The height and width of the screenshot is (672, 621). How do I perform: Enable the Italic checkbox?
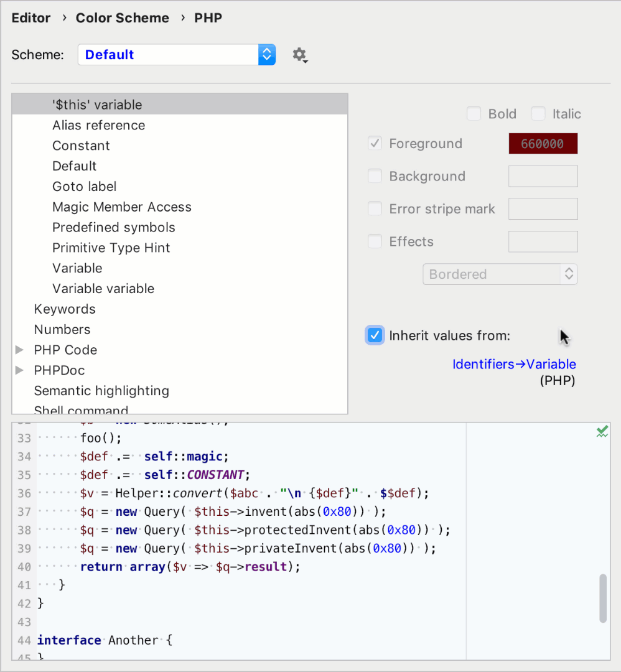tap(538, 114)
